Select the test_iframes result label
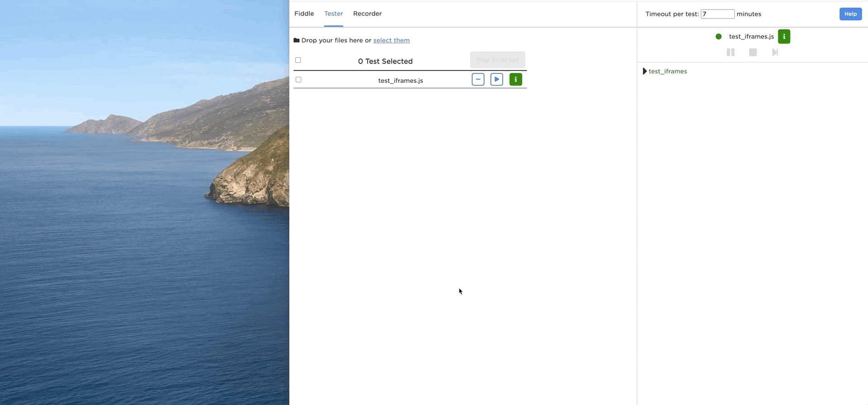Viewport: 868px width, 405px height. point(668,71)
